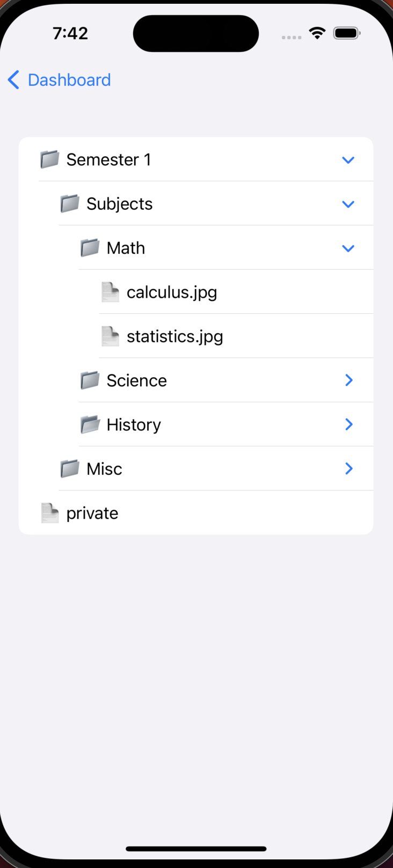393x868 pixels.
Task: Click the Semester 1 folder icon
Action: point(50,159)
